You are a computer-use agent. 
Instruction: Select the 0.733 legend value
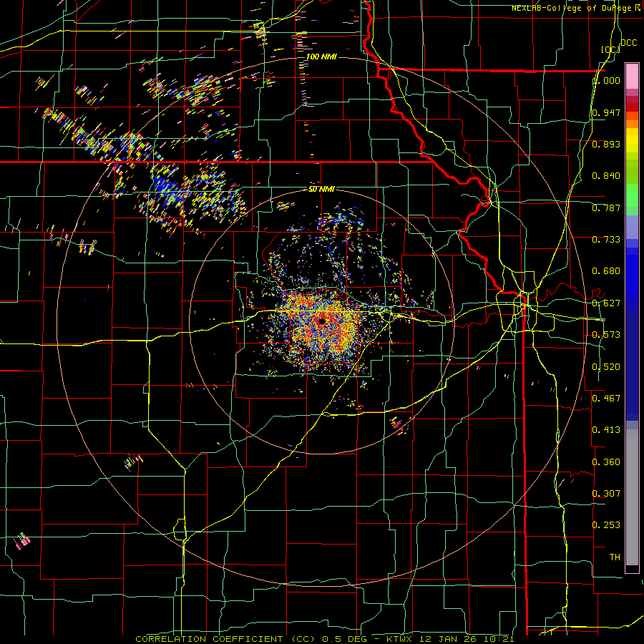[x=606, y=240]
